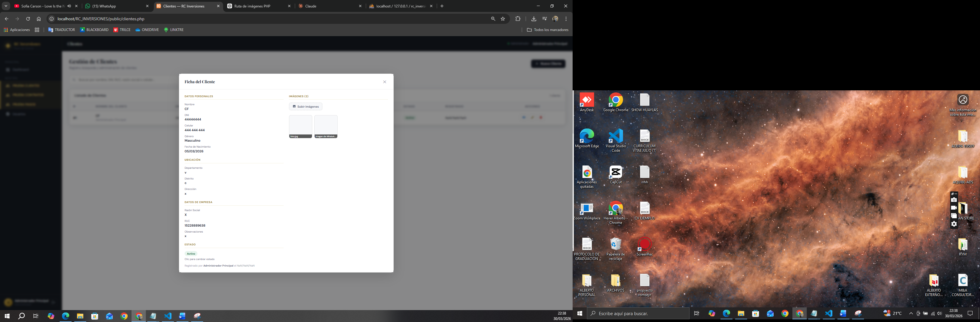Reload the clientes.php page
Screen dimensions: 980x322
tap(28, 18)
